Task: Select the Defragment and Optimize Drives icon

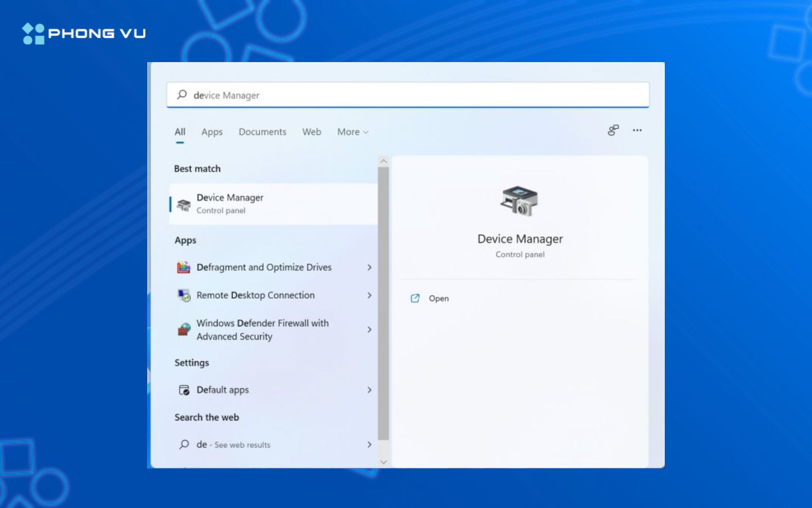Action: (184, 267)
